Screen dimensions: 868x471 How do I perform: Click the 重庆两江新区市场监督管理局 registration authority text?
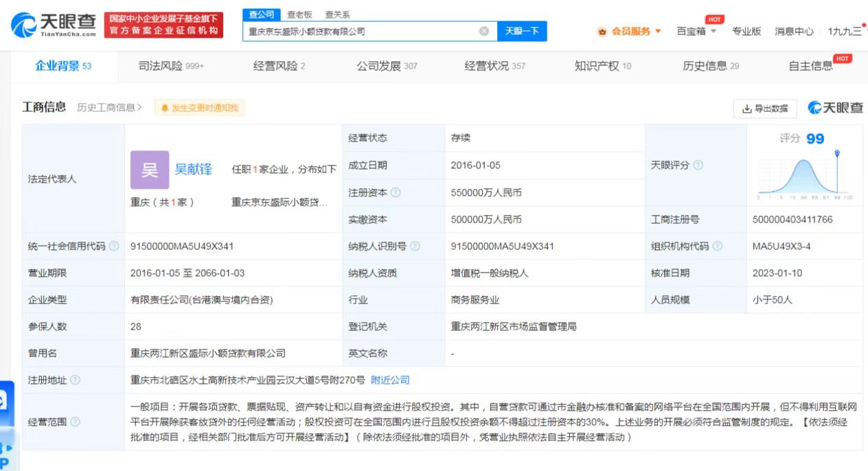(x=514, y=327)
